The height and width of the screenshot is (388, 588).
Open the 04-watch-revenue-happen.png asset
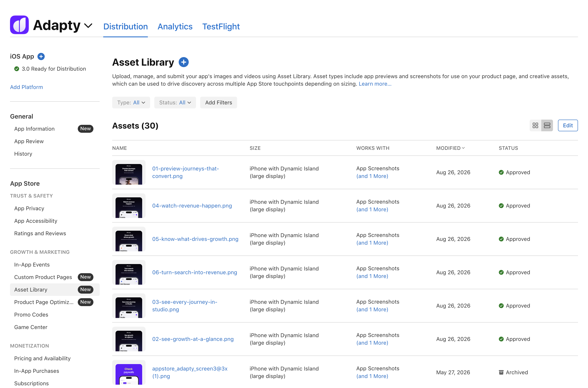tap(192, 206)
